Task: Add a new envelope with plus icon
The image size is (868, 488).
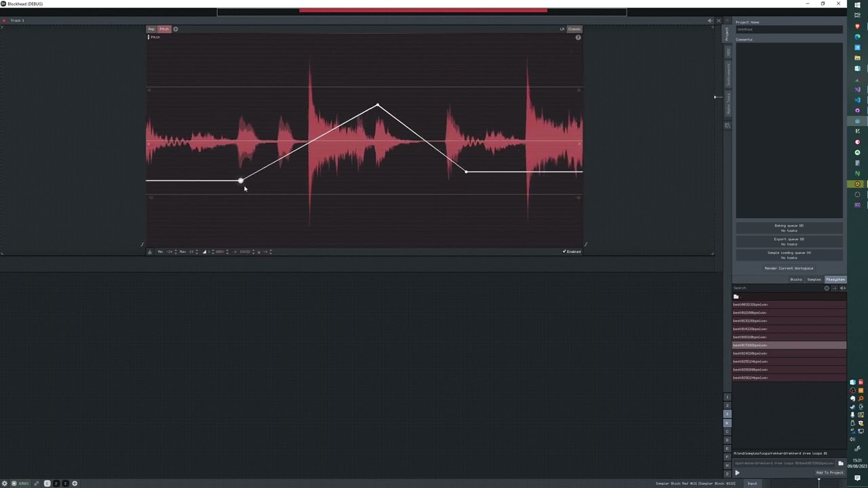Action: 175,29
